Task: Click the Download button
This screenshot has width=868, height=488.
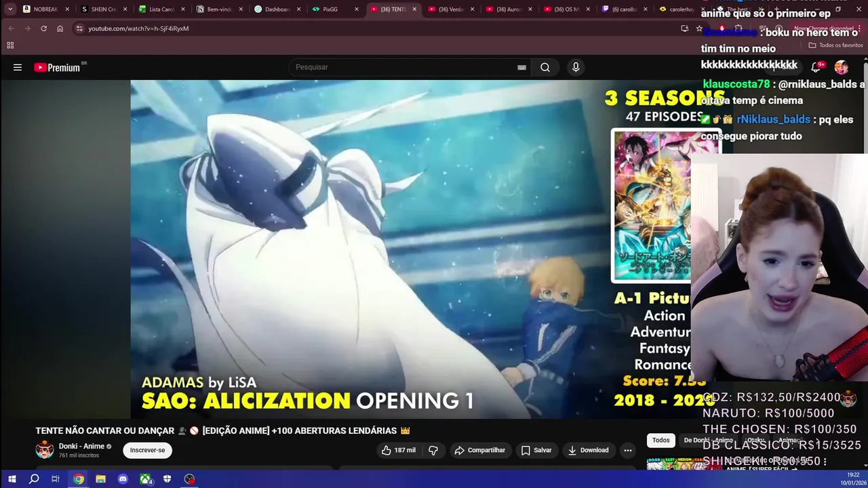Action: pyautogui.click(x=588, y=450)
